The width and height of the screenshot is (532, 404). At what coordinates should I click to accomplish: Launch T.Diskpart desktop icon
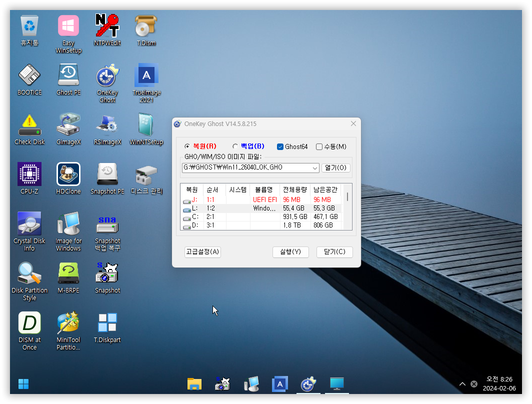[x=107, y=327]
